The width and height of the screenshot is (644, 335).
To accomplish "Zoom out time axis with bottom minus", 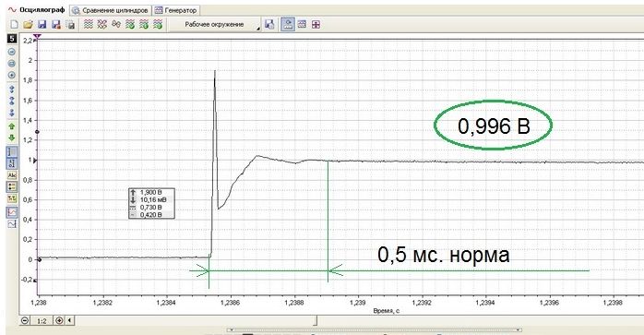I will coord(25,320).
